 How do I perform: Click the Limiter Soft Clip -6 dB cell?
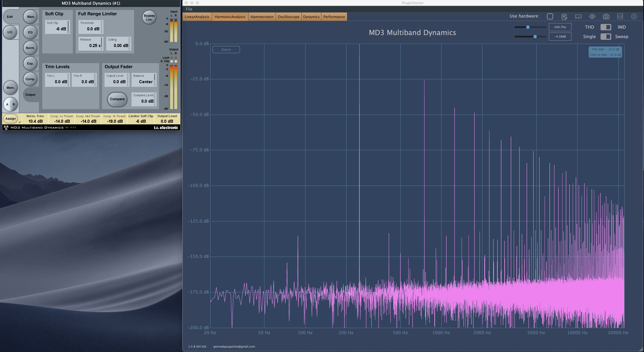point(141,119)
